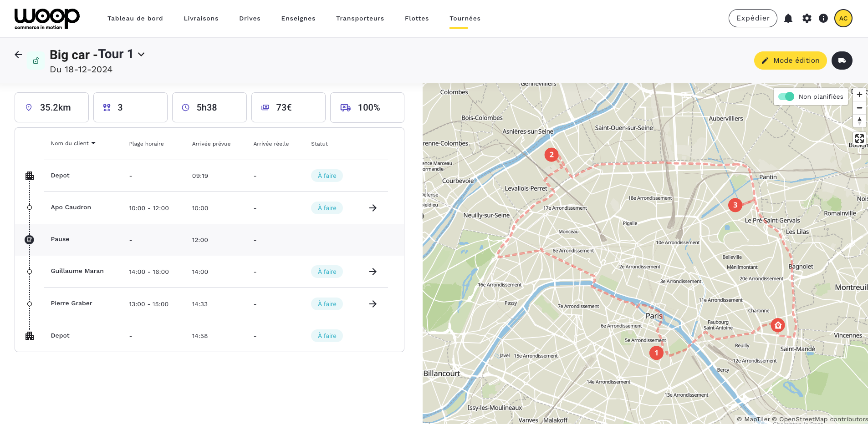
Task: Click the notifications bell icon
Action: 788,18
